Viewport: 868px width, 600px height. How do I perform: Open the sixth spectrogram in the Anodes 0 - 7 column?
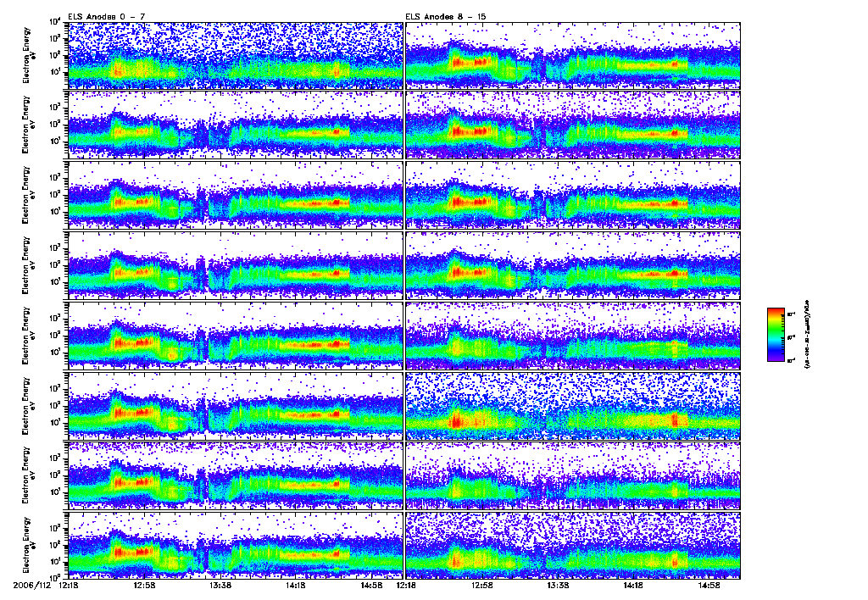click(235, 406)
